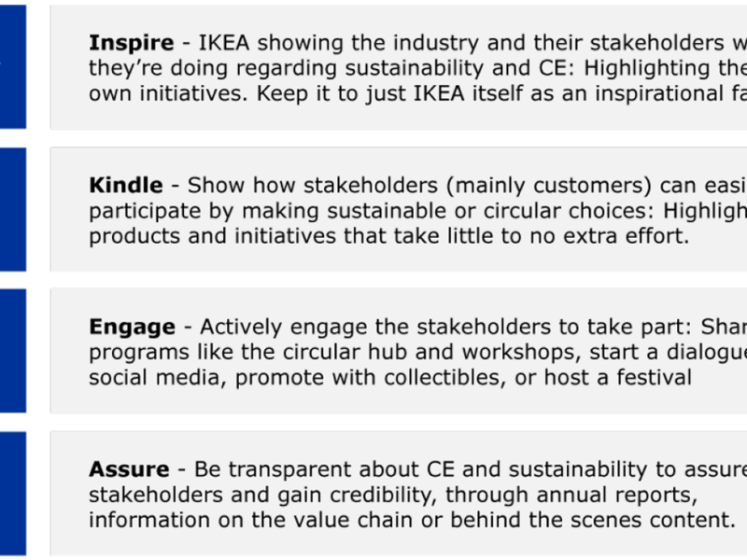Select the blue bar beside the Kindle box
The width and height of the screenshot is (747, 560).
click(12, 209)
